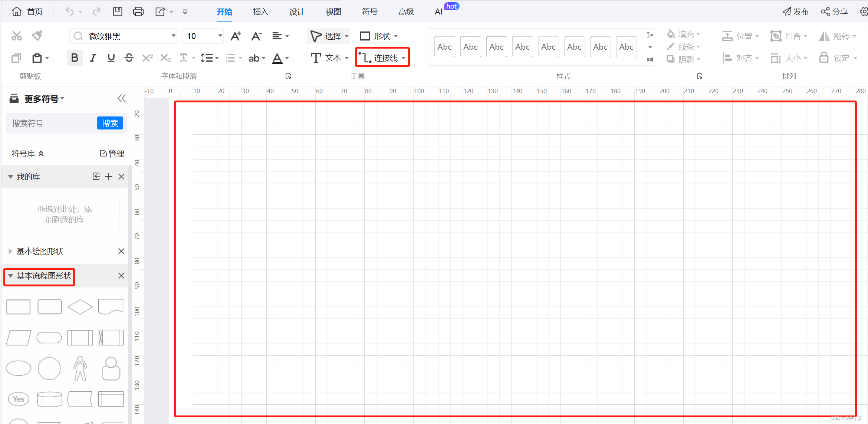Collapse the symbol panel with double-chevron
The height and width of the screenshot is (424, 868).
coord(121,99)
